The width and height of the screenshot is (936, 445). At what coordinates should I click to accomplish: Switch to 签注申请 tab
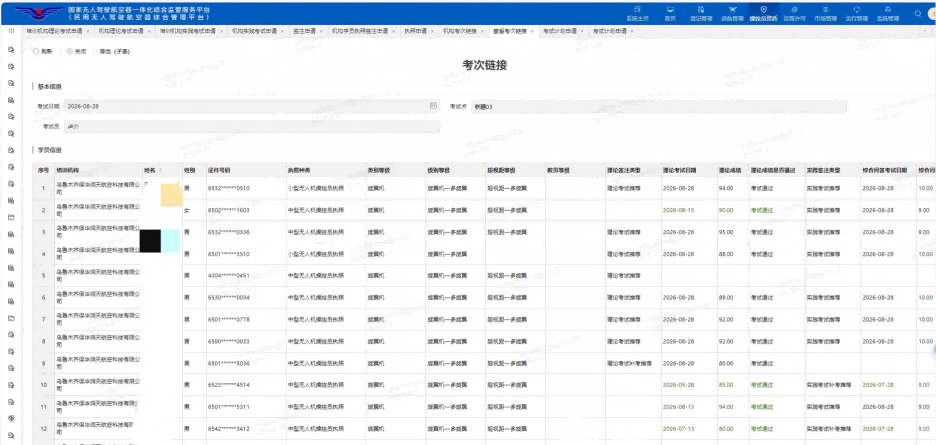coord(304,31)
